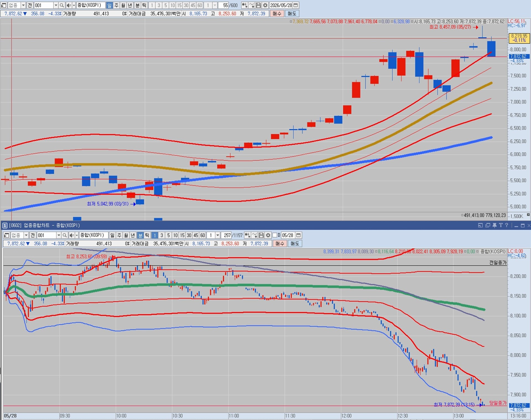
Task: Select the 5-minute interval in lower chart
Action: point(168,235)
